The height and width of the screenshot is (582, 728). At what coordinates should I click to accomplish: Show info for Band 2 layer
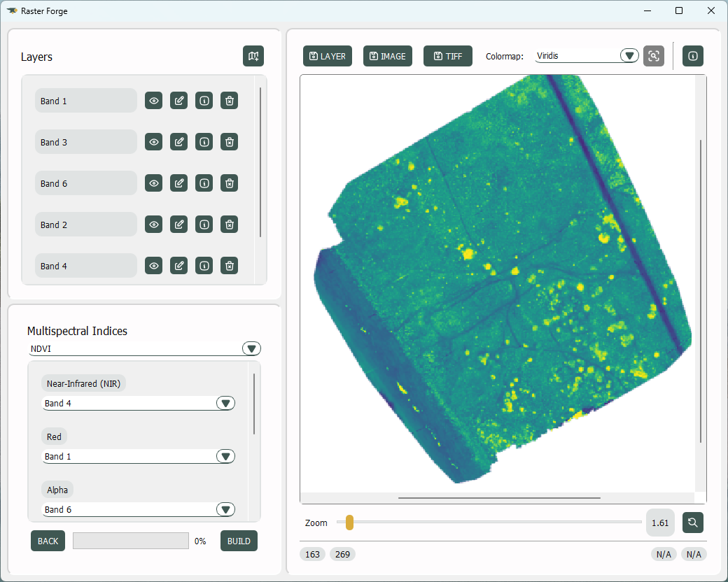tap(204, 225)
